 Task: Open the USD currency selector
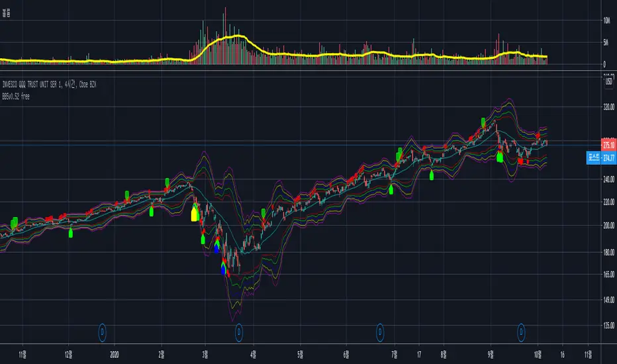point(609,81)
